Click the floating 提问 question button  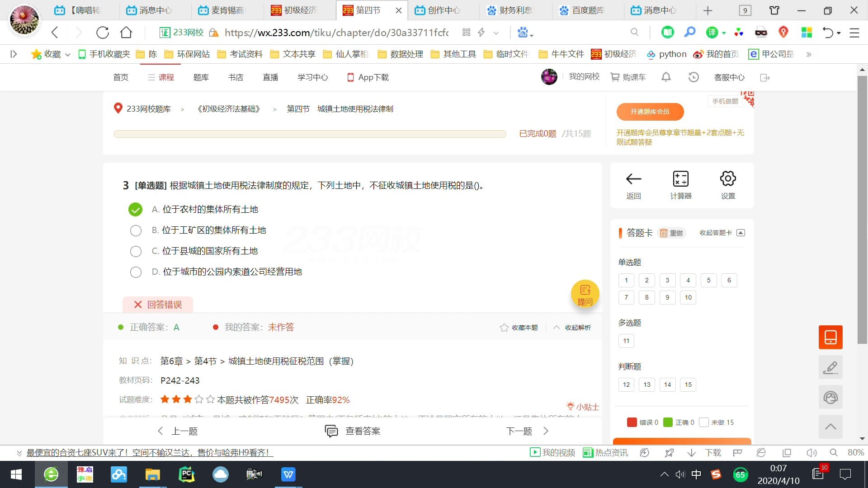585,294
